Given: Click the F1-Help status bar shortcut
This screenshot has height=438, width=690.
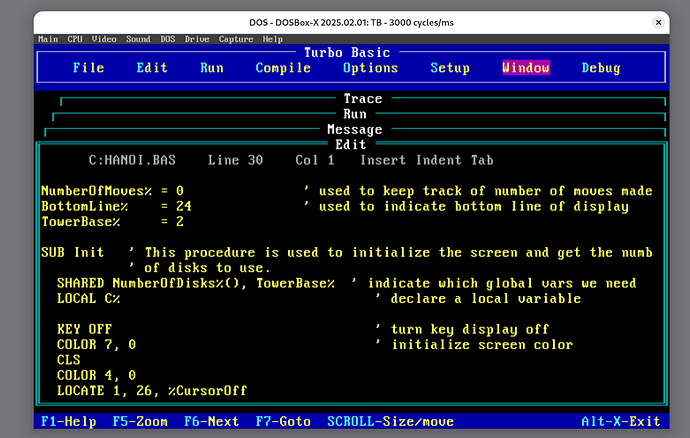Looking at the screenshot, I should (x=68, y=422).
